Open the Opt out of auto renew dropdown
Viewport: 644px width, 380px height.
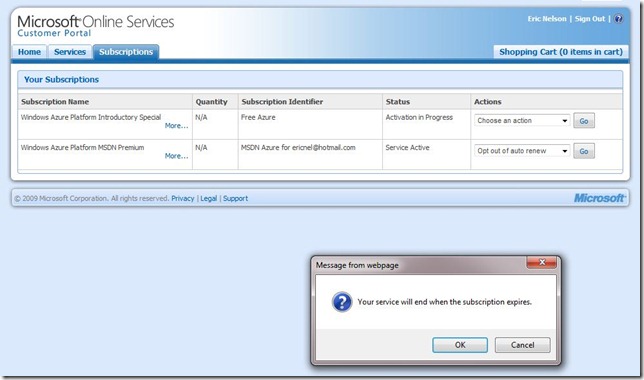pos(522,151)
